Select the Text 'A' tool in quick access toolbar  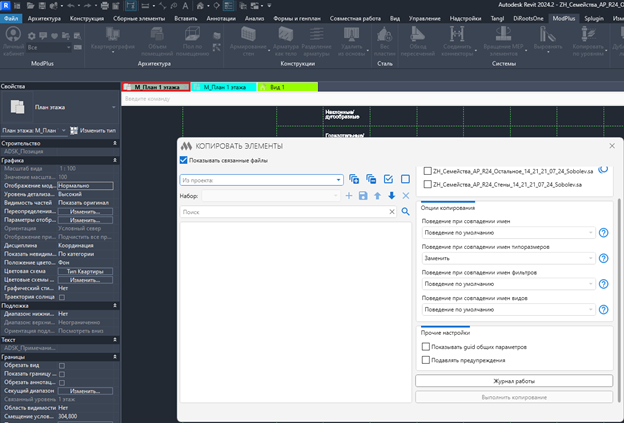coord(185,6)
